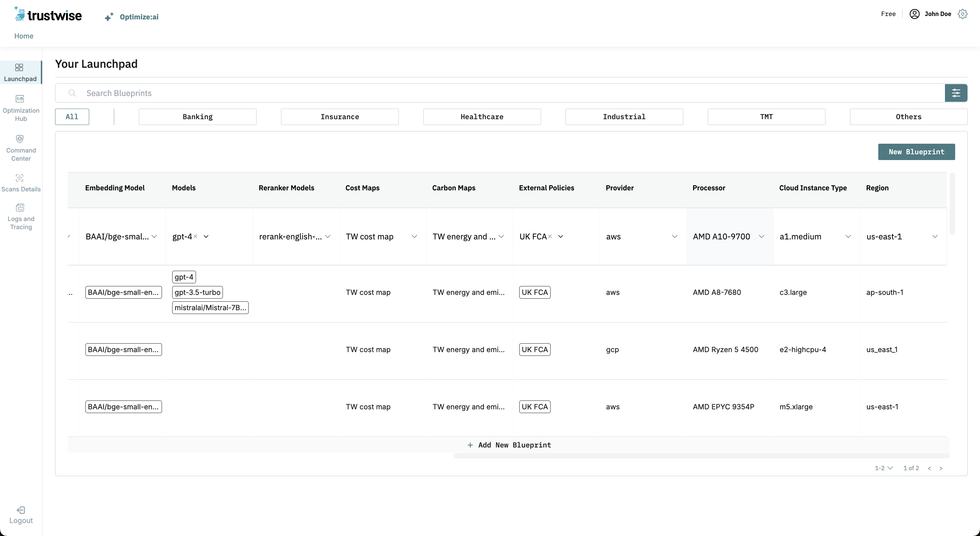The height and width of the screenshot is (536, 980).
Task: Open Optimization Hub from sidebar
Action: 20,108
